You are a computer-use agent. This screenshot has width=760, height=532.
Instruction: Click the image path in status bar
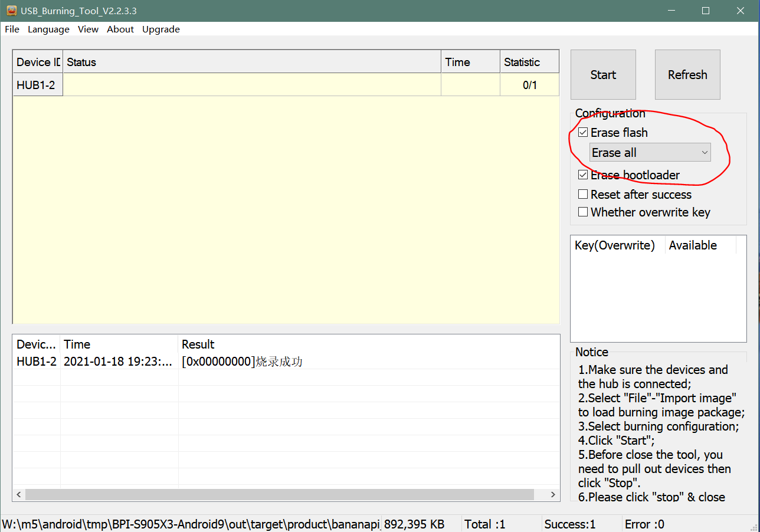click(191, 524)
